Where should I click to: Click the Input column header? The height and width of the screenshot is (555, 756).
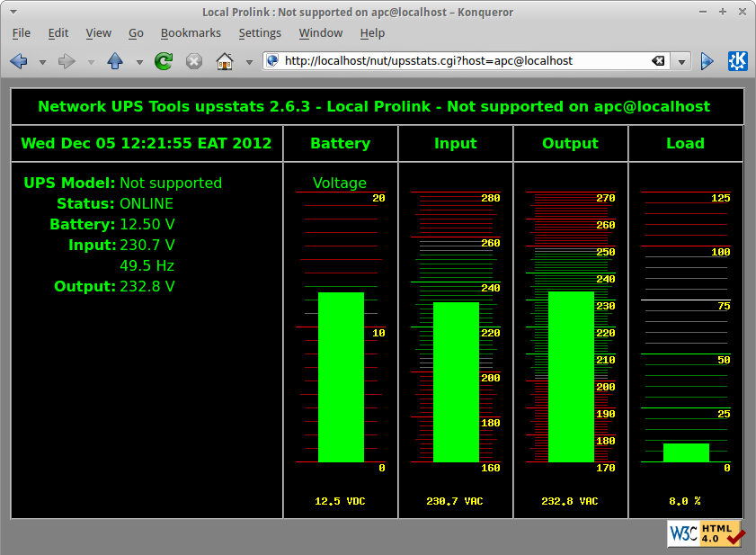pyautogui.click(x=456, y=143)
